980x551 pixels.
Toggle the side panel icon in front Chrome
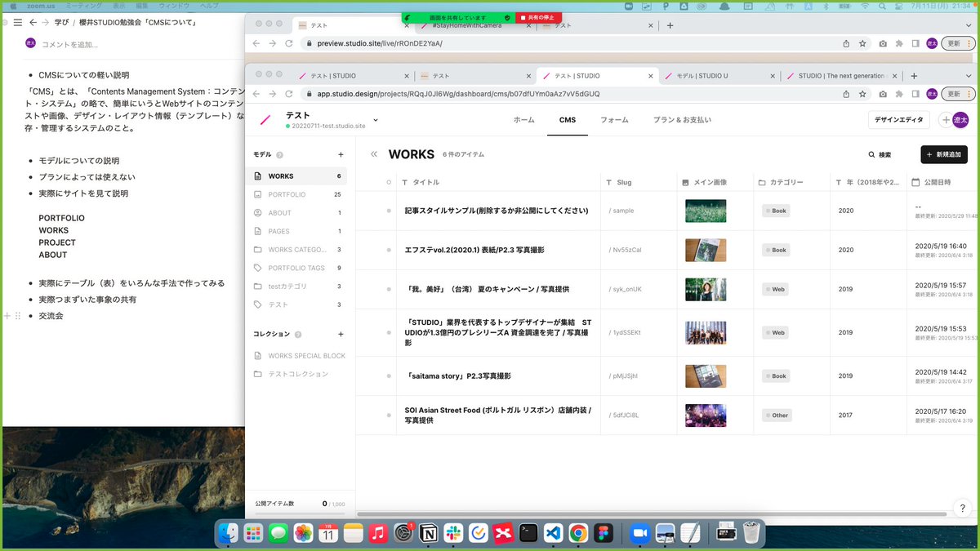915,94
